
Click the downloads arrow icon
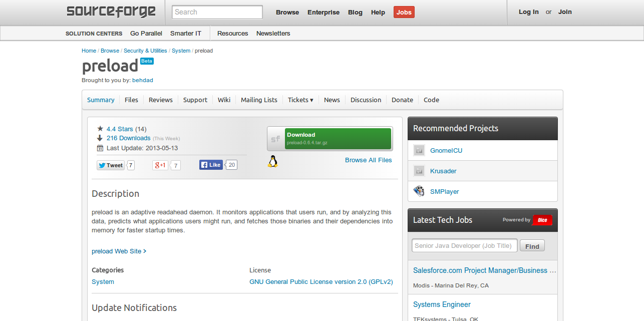100,138
